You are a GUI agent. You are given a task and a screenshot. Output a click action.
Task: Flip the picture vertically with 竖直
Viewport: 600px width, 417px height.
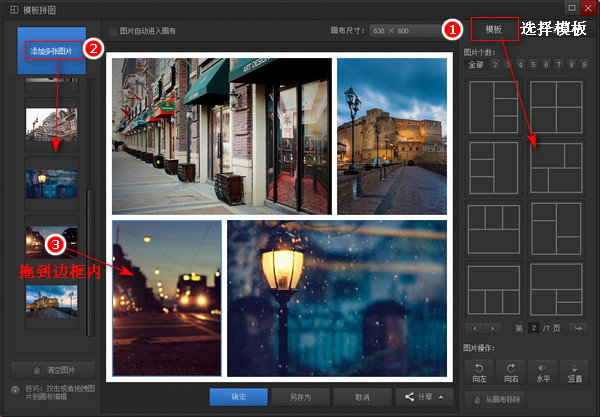pyautogui.click(x=574, y=373)
